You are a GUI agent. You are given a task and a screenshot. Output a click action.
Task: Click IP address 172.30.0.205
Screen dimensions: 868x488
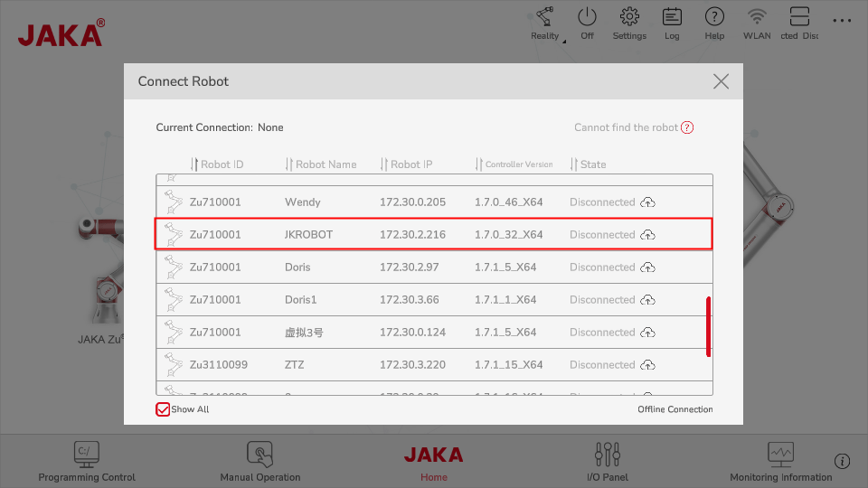412,202
